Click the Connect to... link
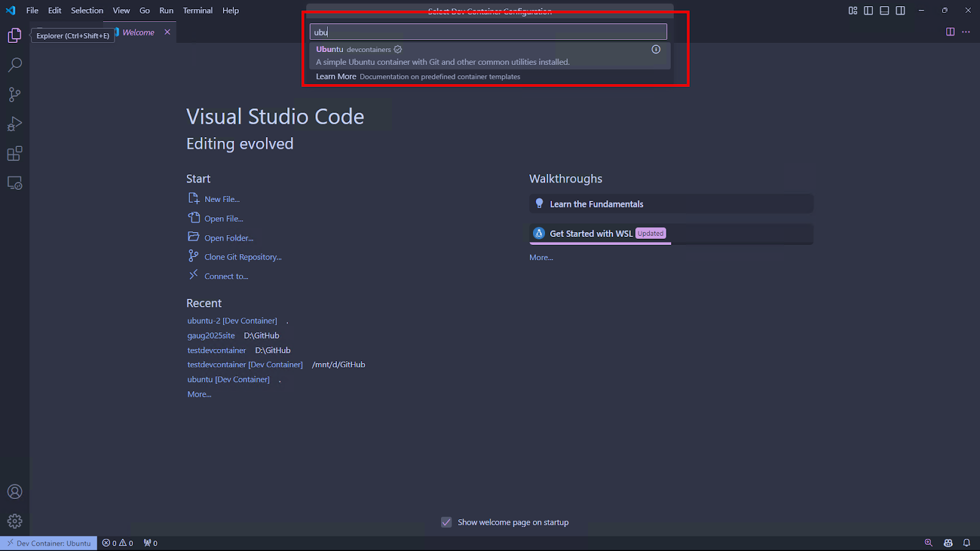 point(226,276)
